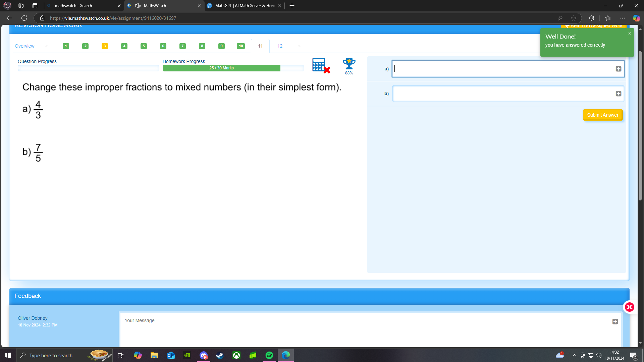Click Submit Answer button
This screenshot has height=362, width=644.
pyautogui.click(x=603, y=115)
